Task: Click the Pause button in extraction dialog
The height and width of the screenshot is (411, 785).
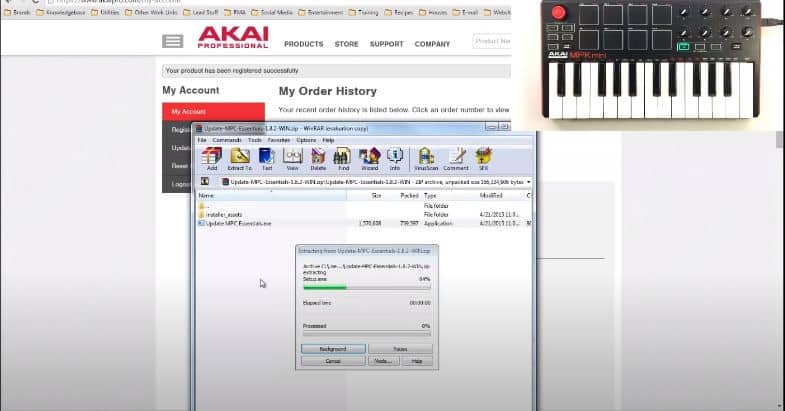Action: (400, 349)
